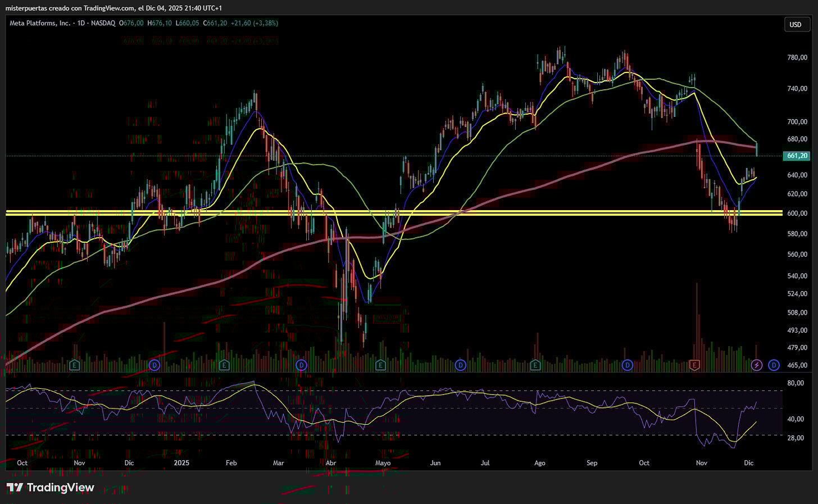Image resolution: width=818 pixels, height=504 pixels.
Task: Click the 680,00 price axis label
Action: (x=797, y=139)
